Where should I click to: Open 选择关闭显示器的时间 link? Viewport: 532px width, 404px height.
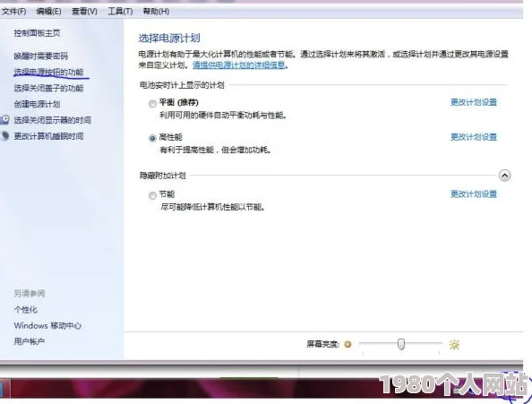tap(52, 120)
